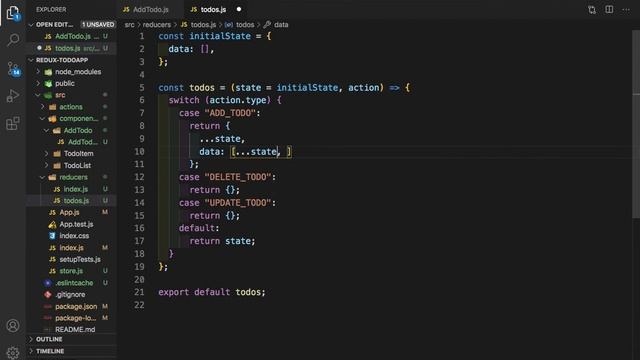The width and height of the screenshot is (640, 360).
Task: Click the 'default:' keyword on line 16
Action: coord(199,228)
